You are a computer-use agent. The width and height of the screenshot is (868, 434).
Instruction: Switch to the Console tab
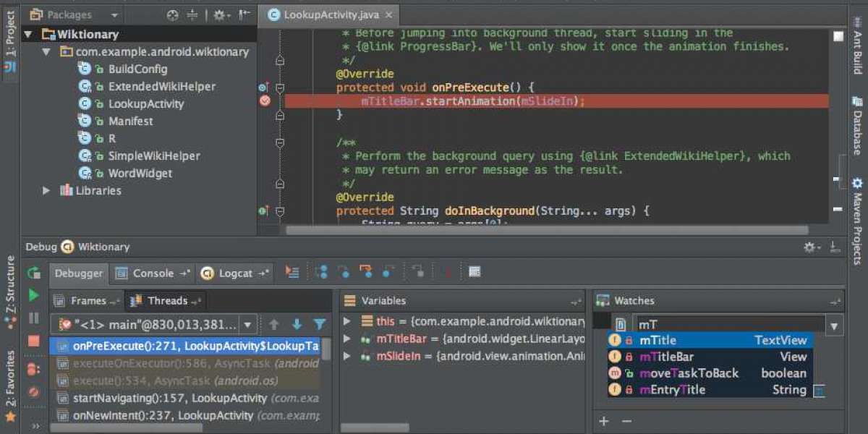pyautogui.click(x=153, y=273)
